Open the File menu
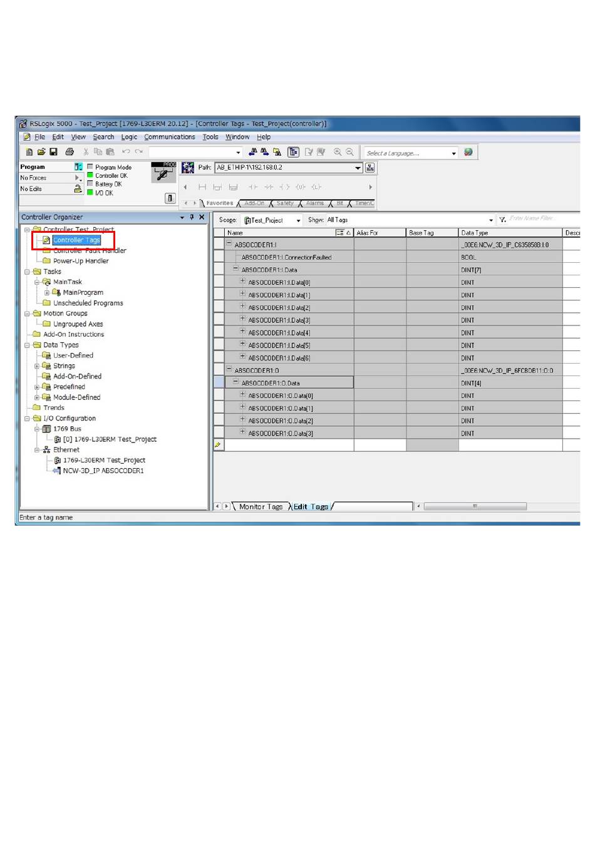 click(x=39, y=137)
